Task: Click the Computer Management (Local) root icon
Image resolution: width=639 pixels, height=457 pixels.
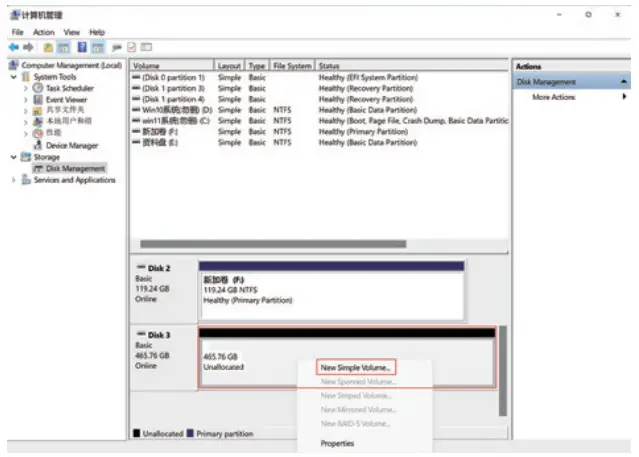Action: (13, 65)
